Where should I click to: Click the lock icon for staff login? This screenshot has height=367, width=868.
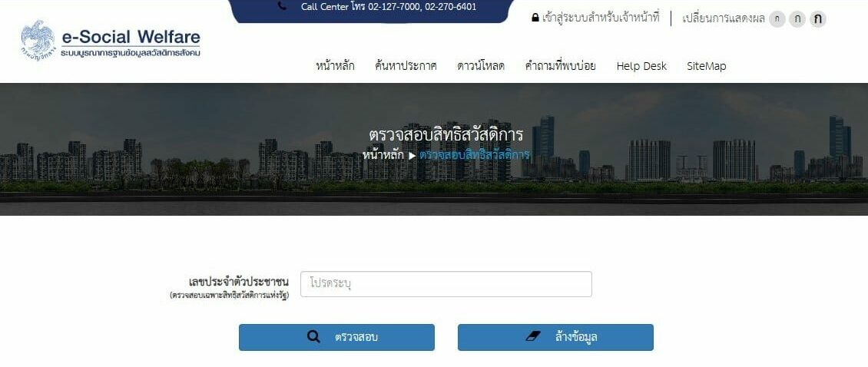(x=535, y=18)
